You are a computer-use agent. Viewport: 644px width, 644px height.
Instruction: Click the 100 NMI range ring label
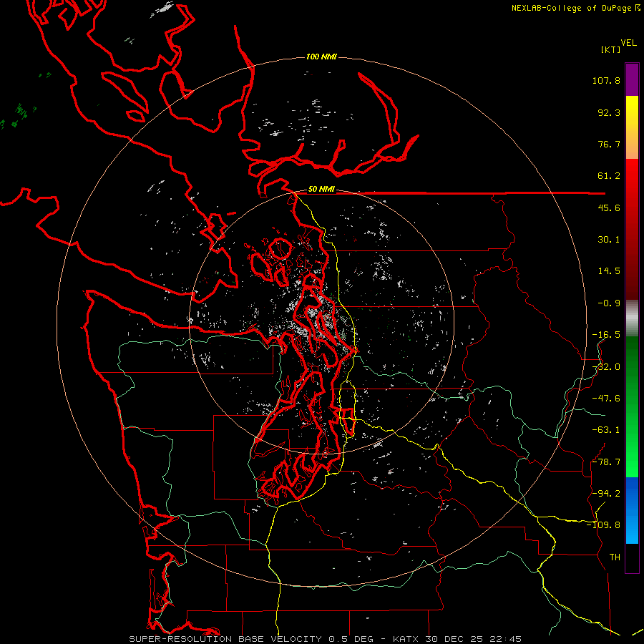[x=321, y=57]
